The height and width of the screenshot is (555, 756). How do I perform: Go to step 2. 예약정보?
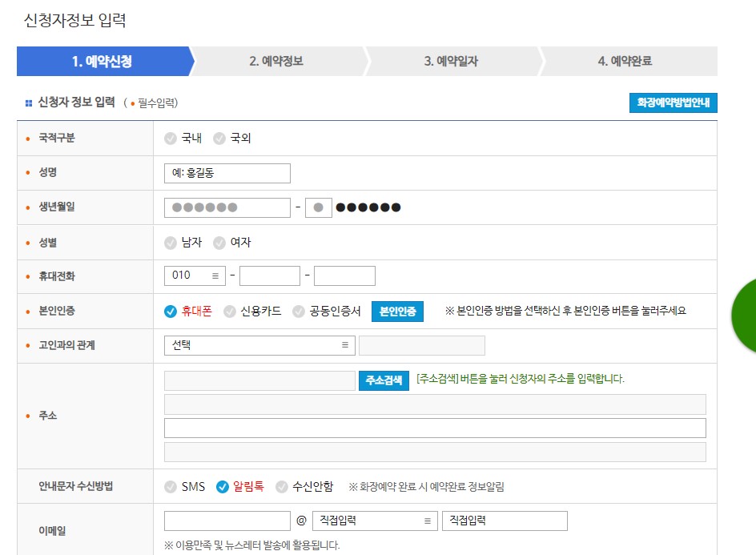[276, 61]
